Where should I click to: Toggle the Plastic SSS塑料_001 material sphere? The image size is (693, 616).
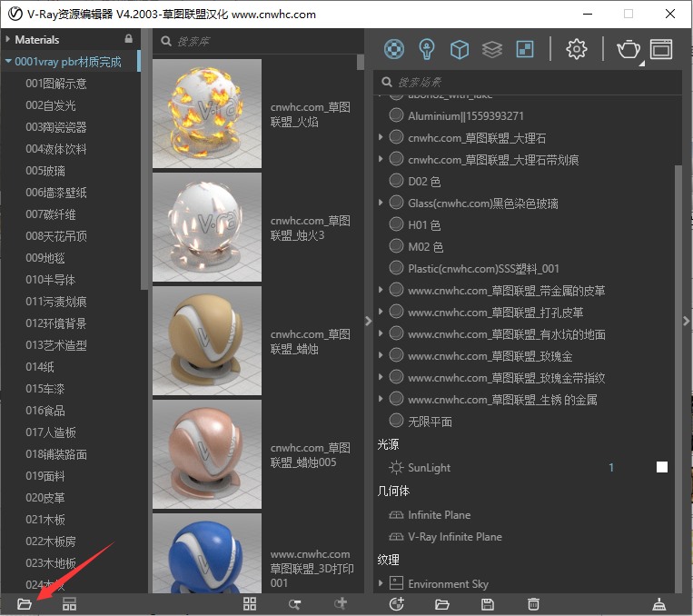pos(396,267)
